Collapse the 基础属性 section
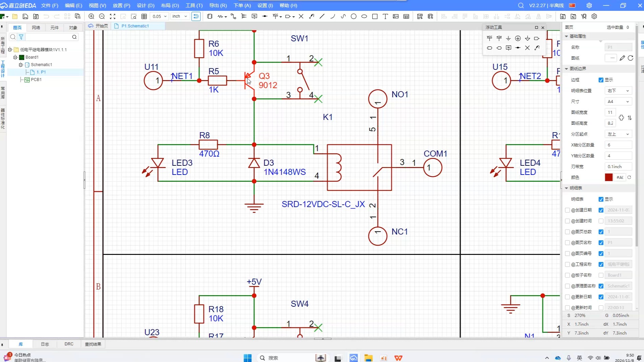 pos(566,36)
